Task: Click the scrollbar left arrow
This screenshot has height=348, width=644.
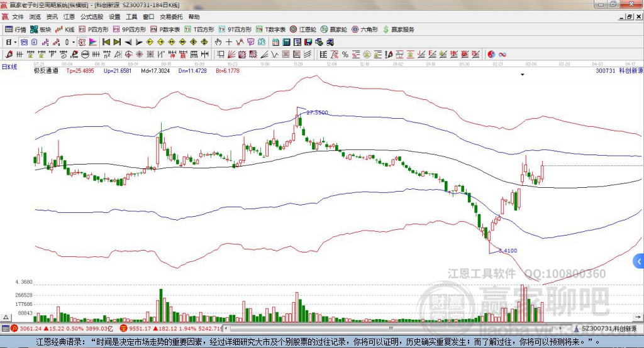Action: pyautogui.click(x=226, y=329)
